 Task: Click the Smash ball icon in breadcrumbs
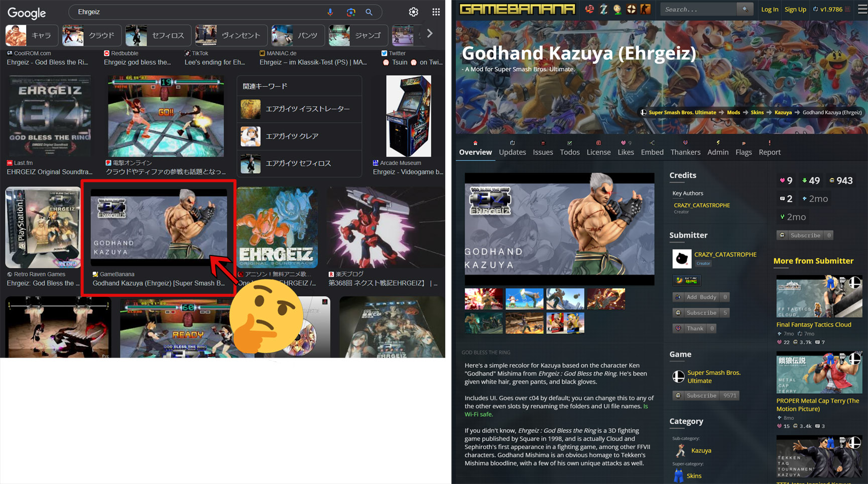(643, 112)
